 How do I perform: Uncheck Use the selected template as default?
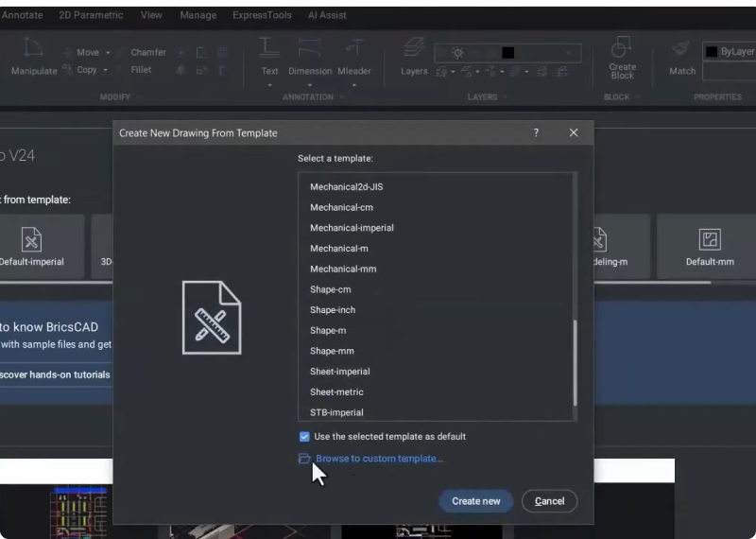[304, 437]
